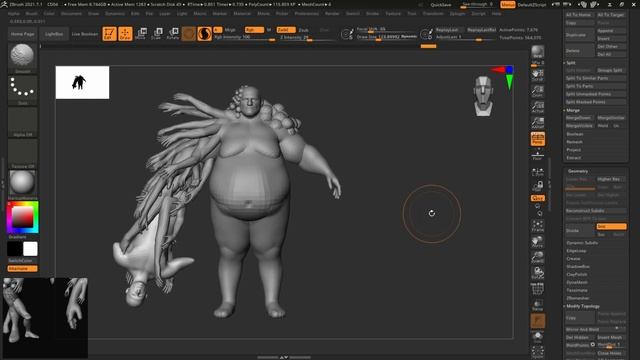Toggle the Persp perspective button
The width and height of the screenshot is (640, 360).
point(538,139)
